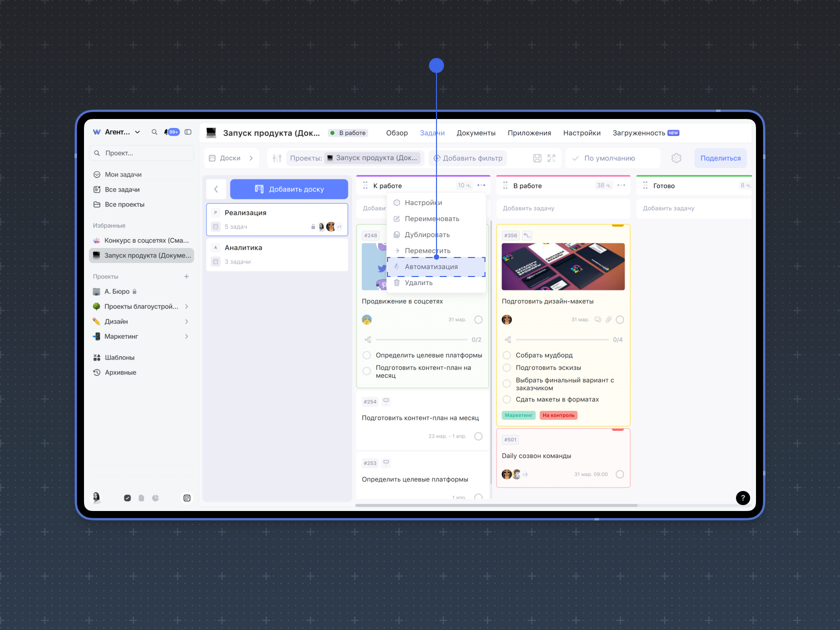Click the board settings gear icon
The height and width of the screenshot is (630, 840).
[x=676, y=158]
